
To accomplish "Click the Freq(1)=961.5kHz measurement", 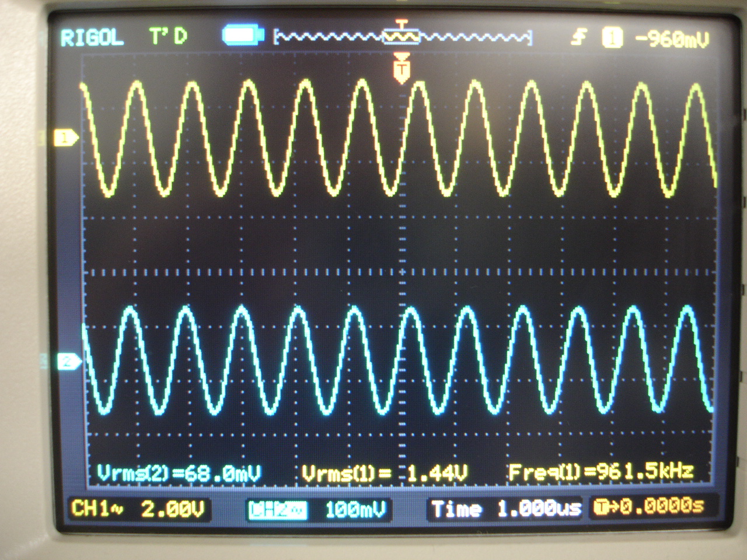I will tap(601, 471).
